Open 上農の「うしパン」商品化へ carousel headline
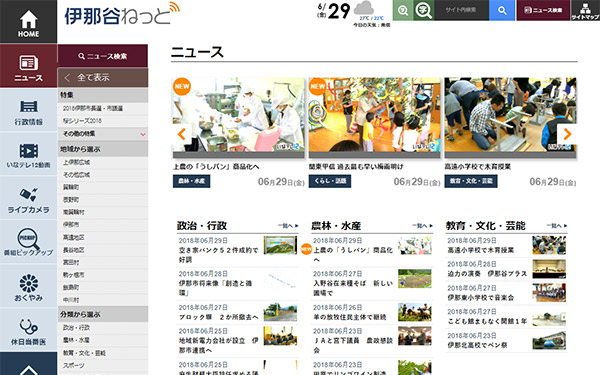This screenshot has width=600, height=375. click(216, 166)
